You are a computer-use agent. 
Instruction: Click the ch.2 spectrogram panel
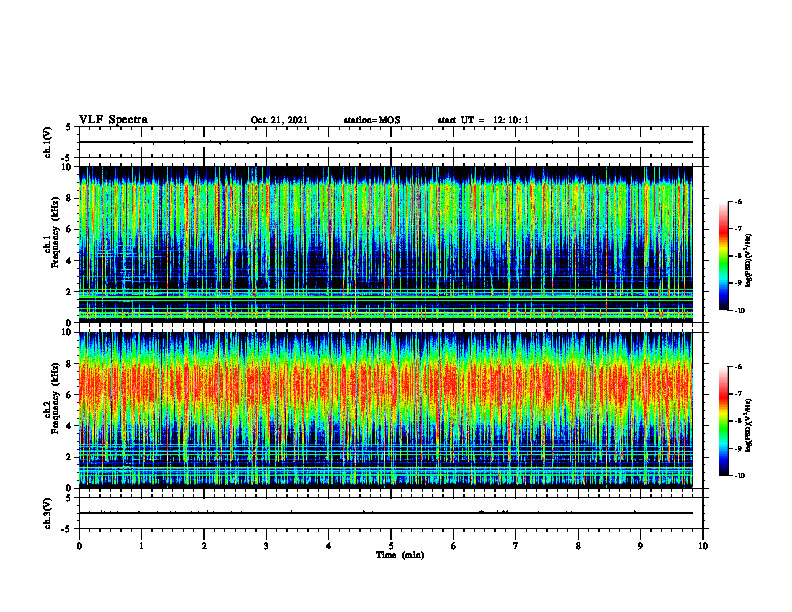(x=386, y=410)
